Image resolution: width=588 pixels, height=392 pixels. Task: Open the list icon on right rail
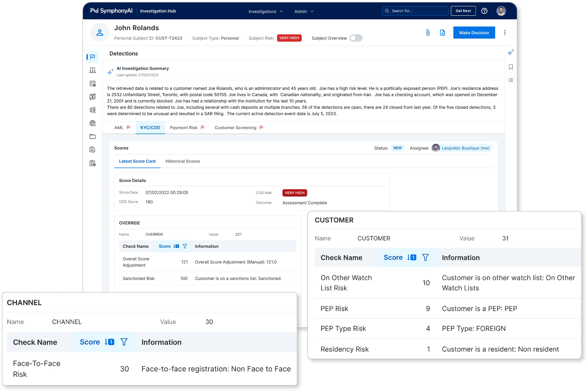point(511,80)
